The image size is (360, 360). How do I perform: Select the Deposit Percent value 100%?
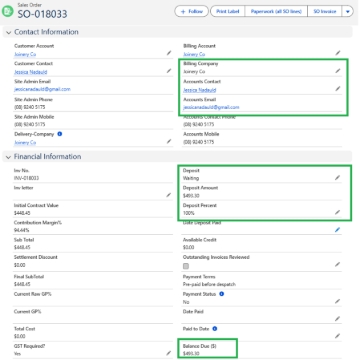click(x=189, y=213)
